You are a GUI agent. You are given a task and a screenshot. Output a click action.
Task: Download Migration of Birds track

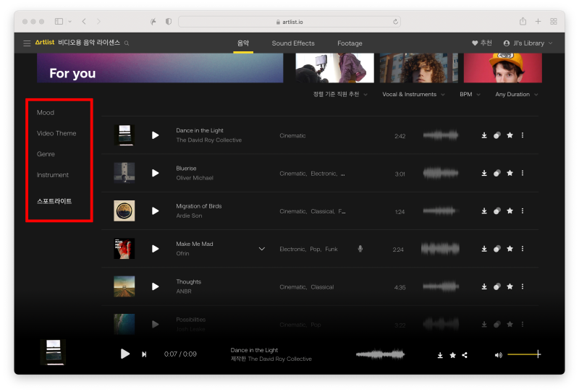point(484,211)
